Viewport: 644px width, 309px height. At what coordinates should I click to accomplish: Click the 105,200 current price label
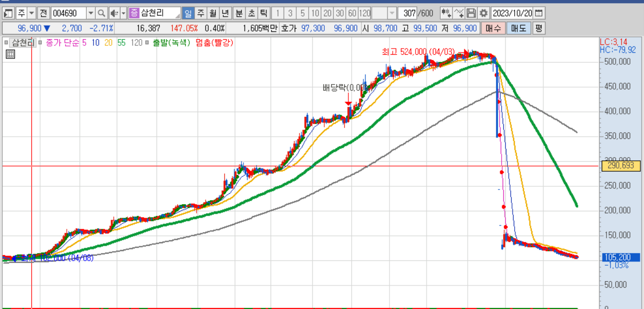[621, 257]
